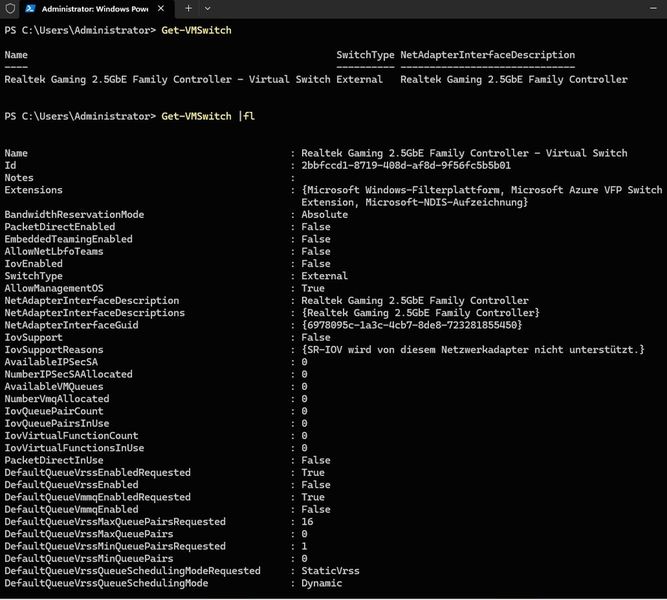Viewport: 667px width, 600px height.
Task: Click the NetAdapterInterfaceDescription column header
Action: 487,55
